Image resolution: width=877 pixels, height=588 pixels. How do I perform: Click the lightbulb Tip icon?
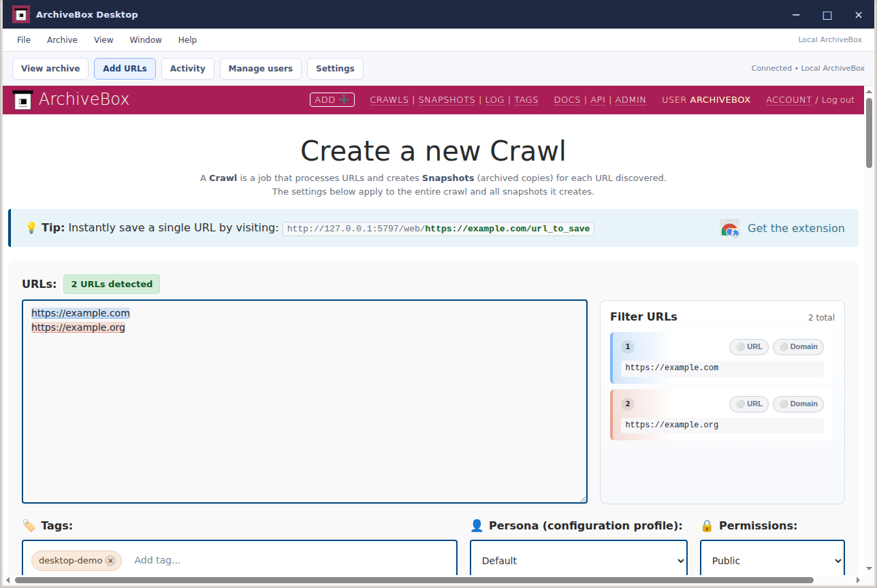point(31,228)
